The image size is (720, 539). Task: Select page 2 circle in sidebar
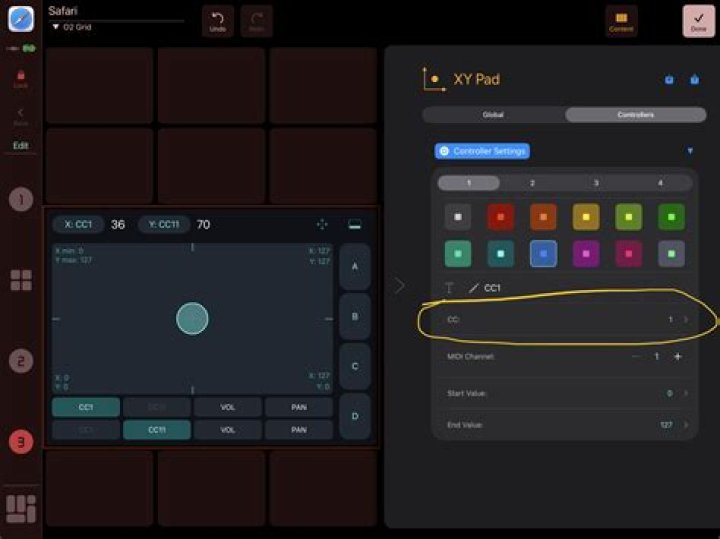(21, 361)
